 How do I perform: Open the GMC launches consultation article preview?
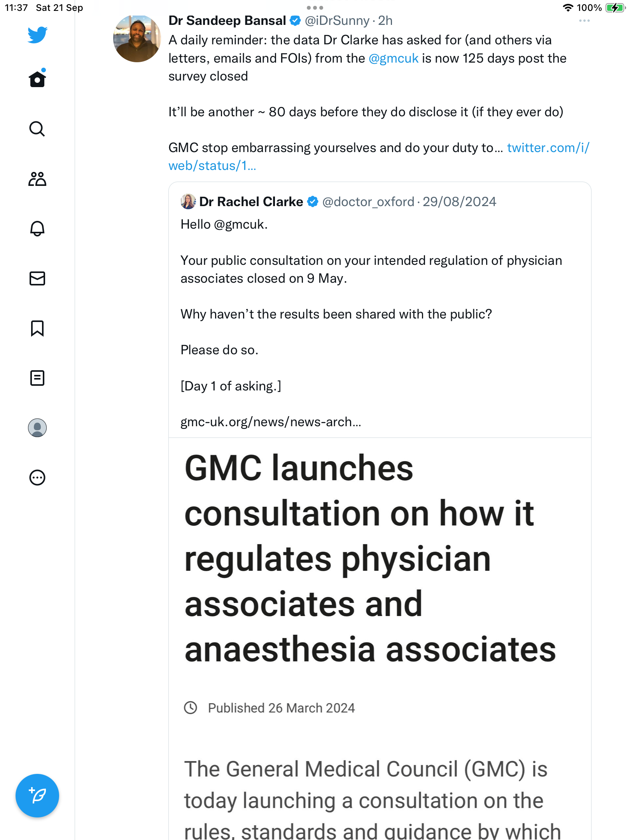pos(380,639)
